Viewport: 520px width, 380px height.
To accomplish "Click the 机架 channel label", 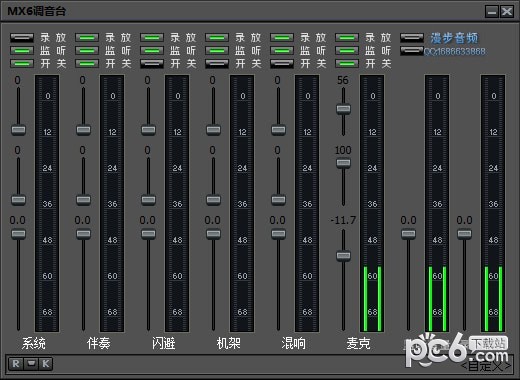I will click(229, 343).
